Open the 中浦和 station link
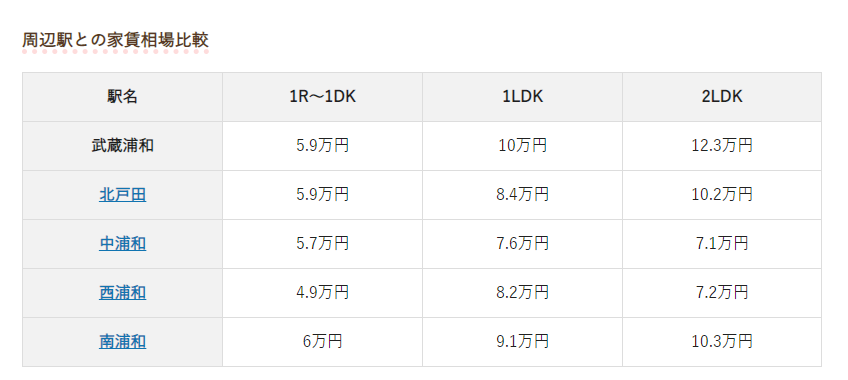848x380 pixels. (x=122, y=244)
